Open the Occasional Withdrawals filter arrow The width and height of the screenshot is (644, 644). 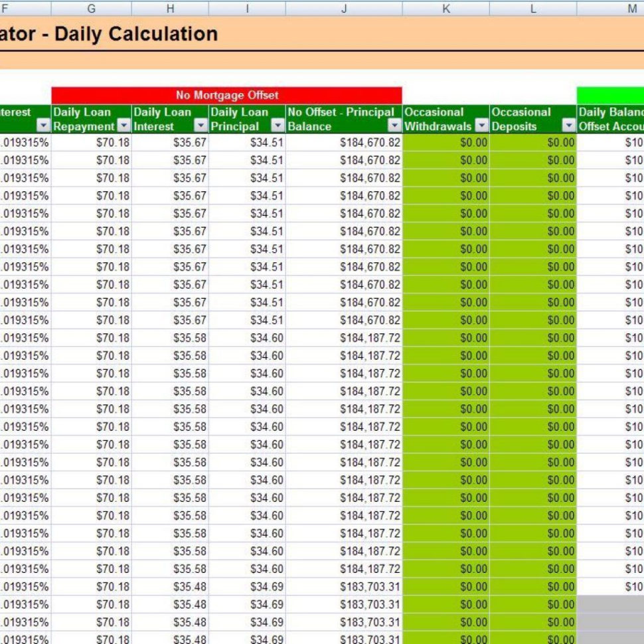481,125
